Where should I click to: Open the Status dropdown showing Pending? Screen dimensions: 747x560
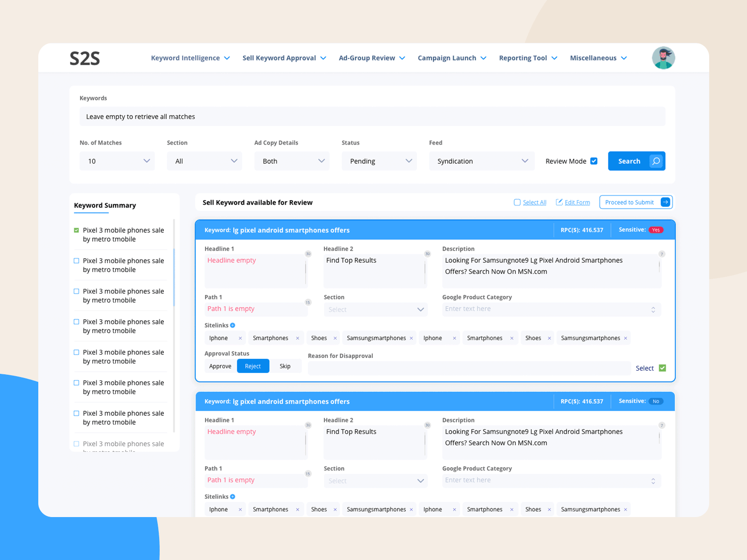379,161
